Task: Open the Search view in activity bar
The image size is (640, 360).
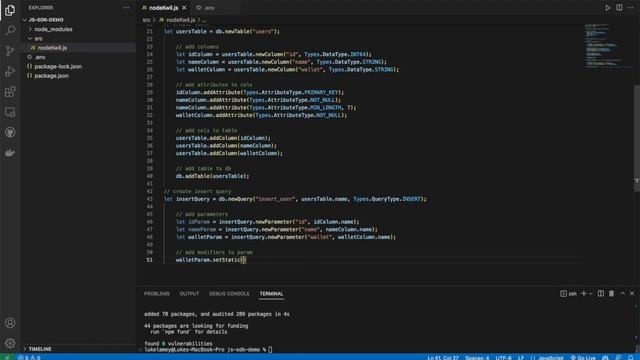Action: point(10,30)
